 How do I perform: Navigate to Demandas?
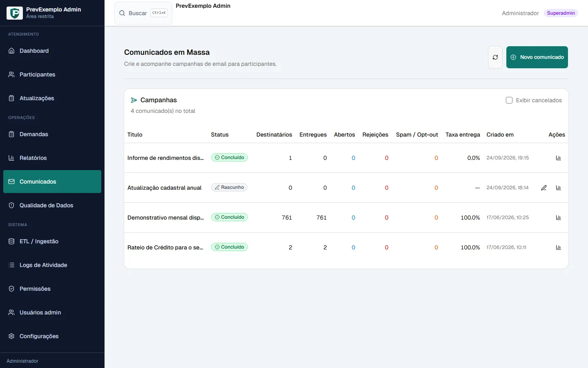tap(52, 134)
